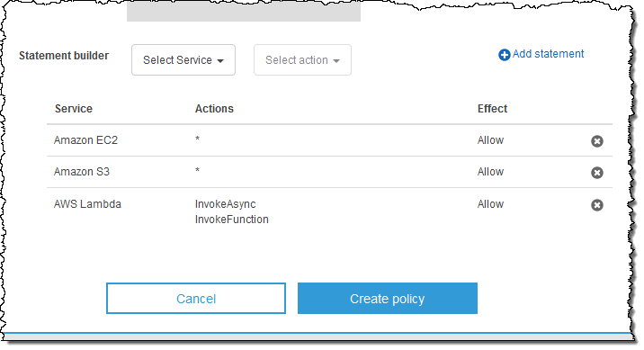Click the Actions column header
644x350 pixels.
point(214,109)
